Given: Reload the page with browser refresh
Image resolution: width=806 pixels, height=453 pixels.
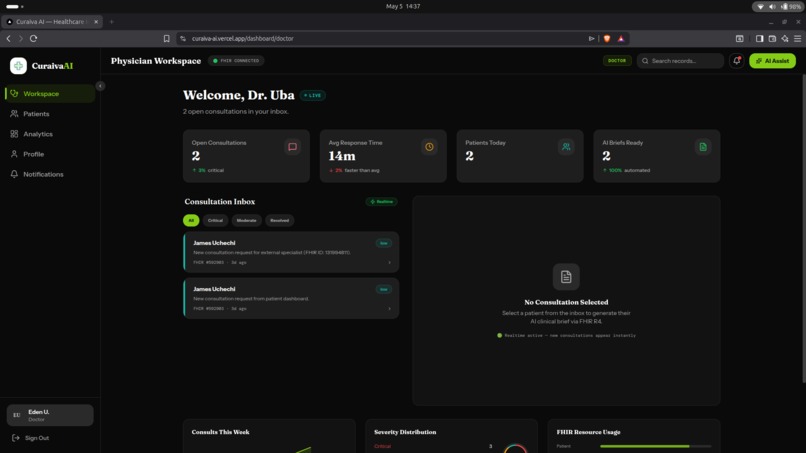Looking at the screenshot, I should (x=33, y=39).
